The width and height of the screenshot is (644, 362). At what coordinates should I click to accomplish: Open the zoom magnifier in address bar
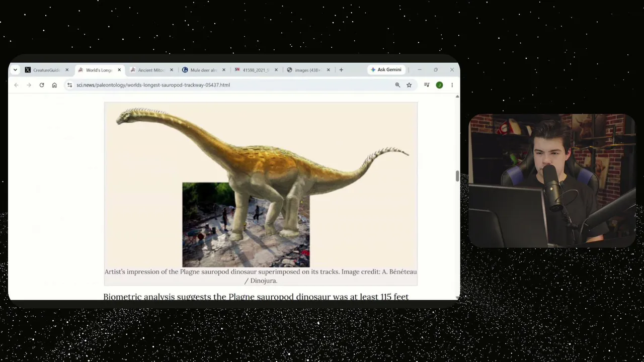click(x=397, y=85)
